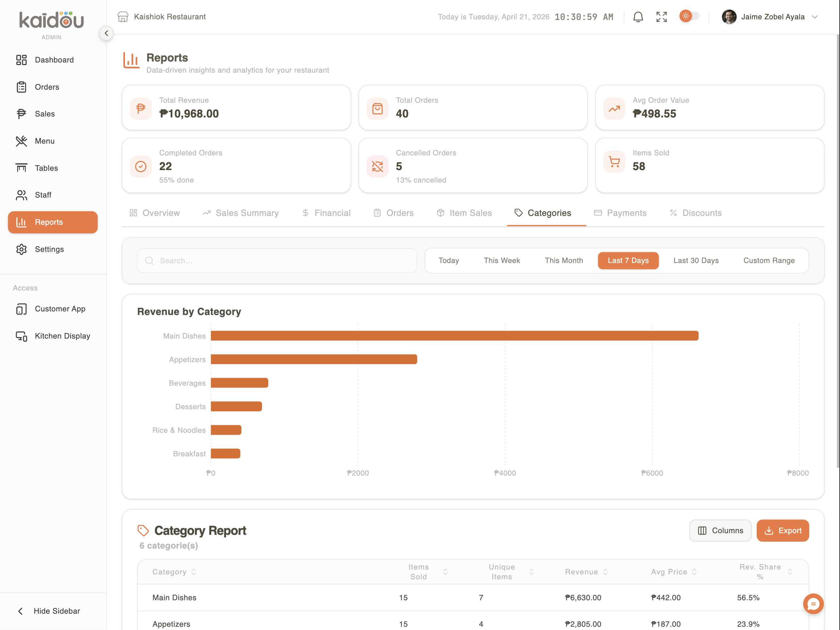Open the Columns selector
Image resolution: width=840 pixels, height=630 pixels.
click(x=720, y=531)
